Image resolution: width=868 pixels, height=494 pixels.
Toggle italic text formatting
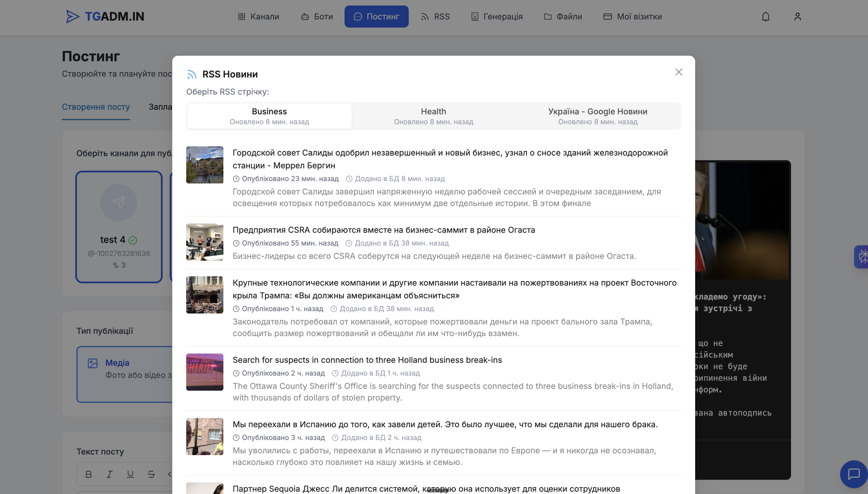[x=109, y=474]
